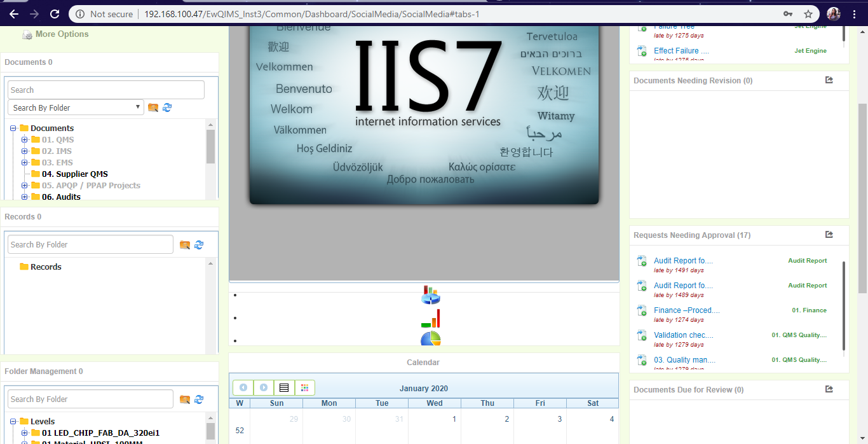Refresh the Folder Management tree

(199, 399)
